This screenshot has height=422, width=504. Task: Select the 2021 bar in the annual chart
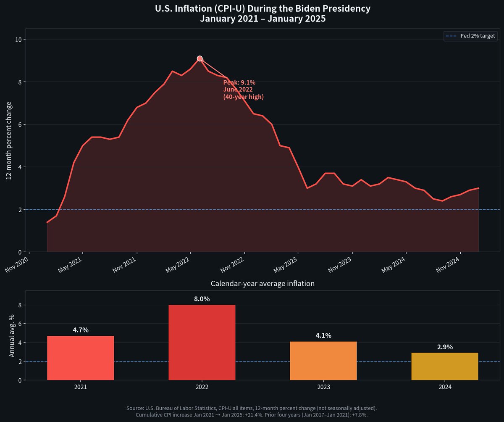tap(80, 358)
